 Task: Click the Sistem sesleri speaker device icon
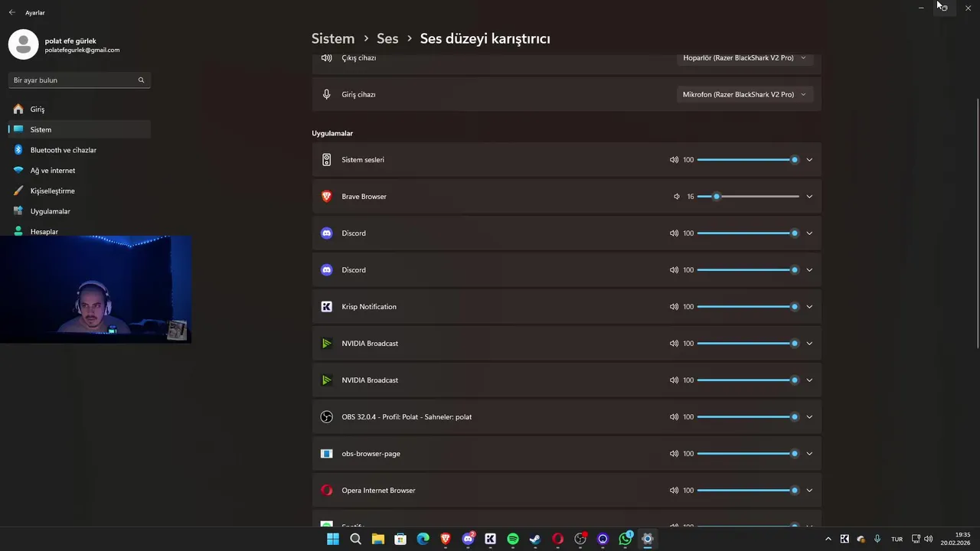pyautogui.click(x=326, y=160)
